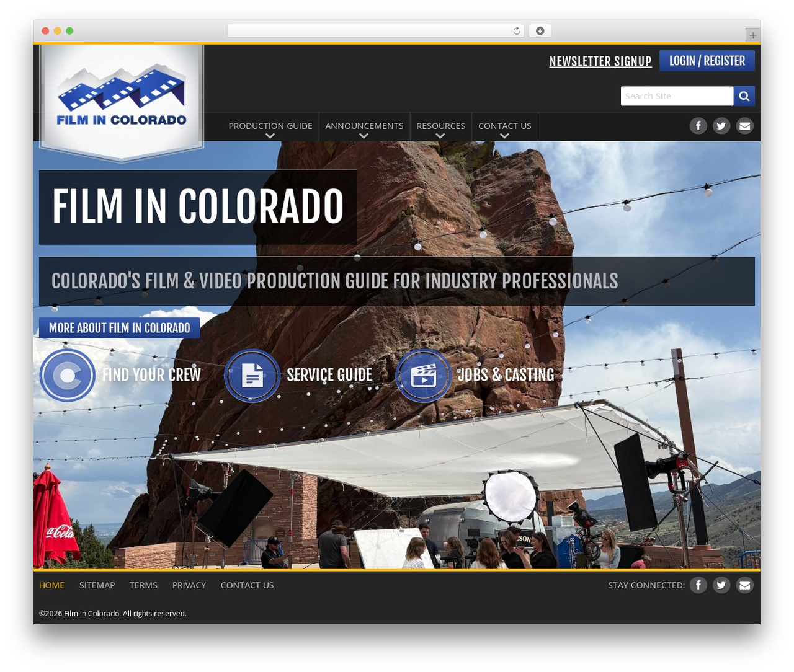794x672 pixels.
Task: Click the Find Your Crew circle icon
Action: pos(68,376)
